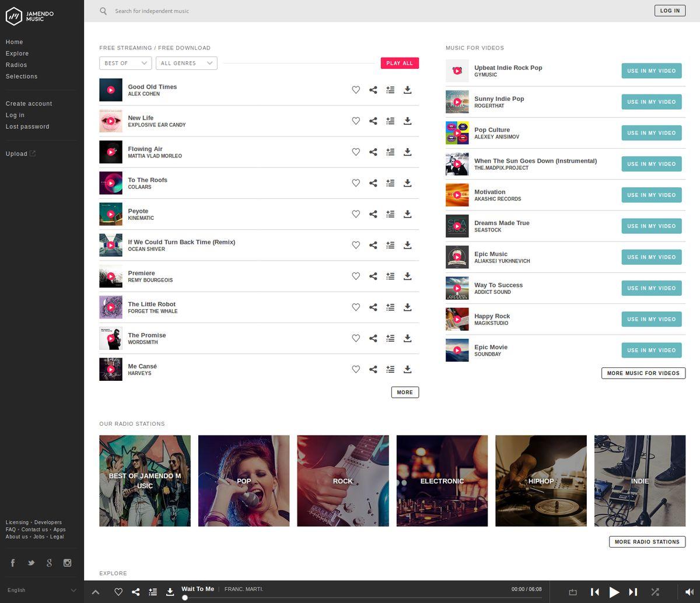Download Me Cansé by Harveys

point(408,369)
